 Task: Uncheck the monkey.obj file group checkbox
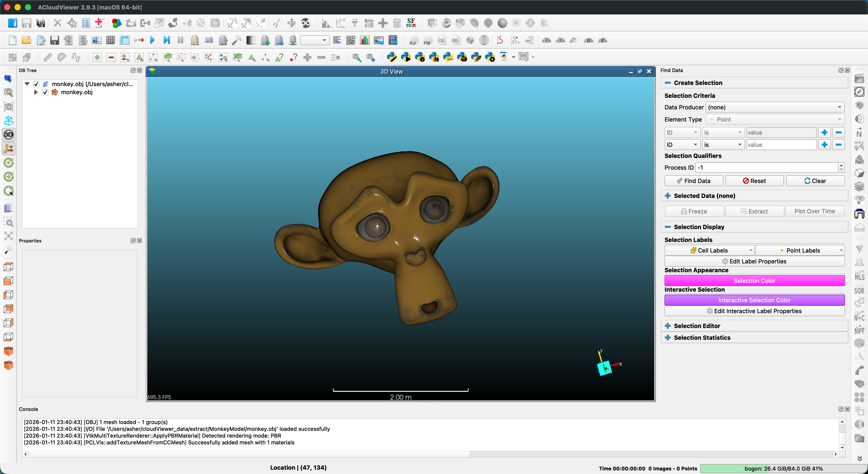[36, 84]
